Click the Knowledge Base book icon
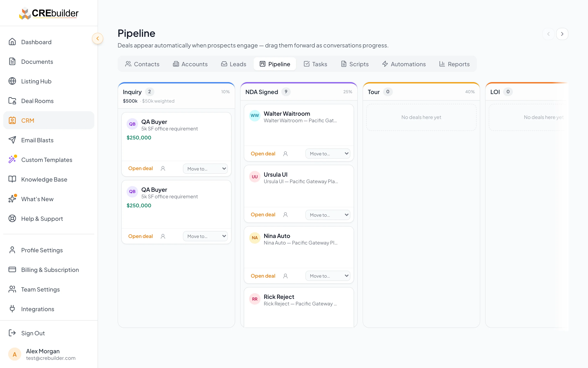Viewport: 588px width, 368px height. [12, 179]
